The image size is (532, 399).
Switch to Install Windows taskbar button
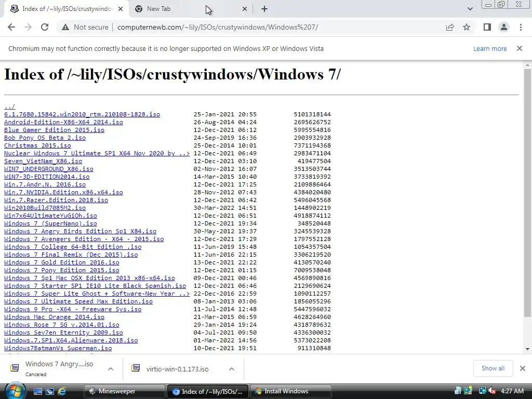[290, 391]
